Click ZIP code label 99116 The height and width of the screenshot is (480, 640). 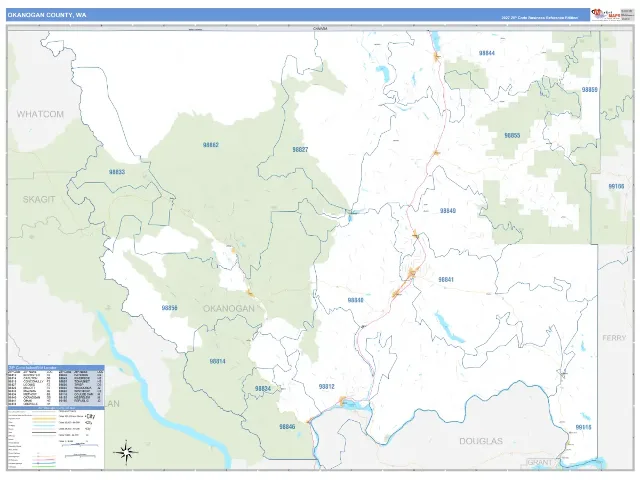(x=583, y=427)
